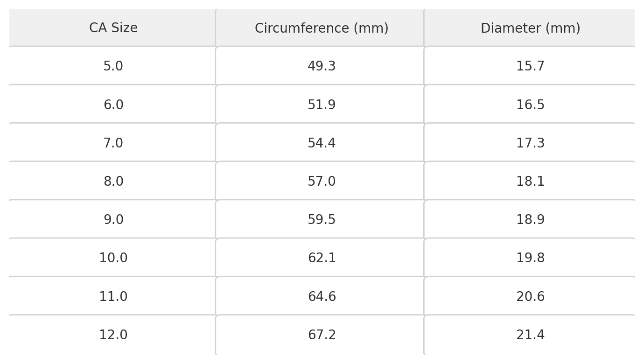
Task: Select the 20.6 diameter cell
Action: [x=530, y=296]
